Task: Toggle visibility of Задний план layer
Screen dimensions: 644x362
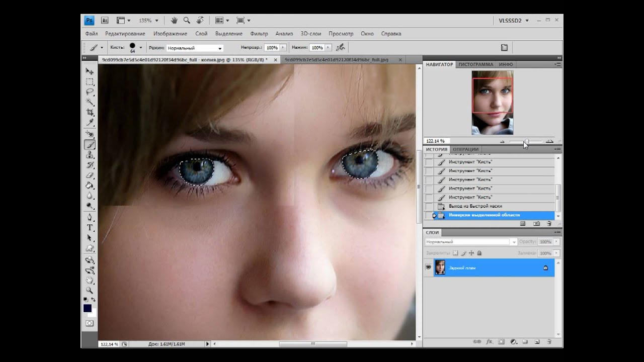Action: click(429, 267)
